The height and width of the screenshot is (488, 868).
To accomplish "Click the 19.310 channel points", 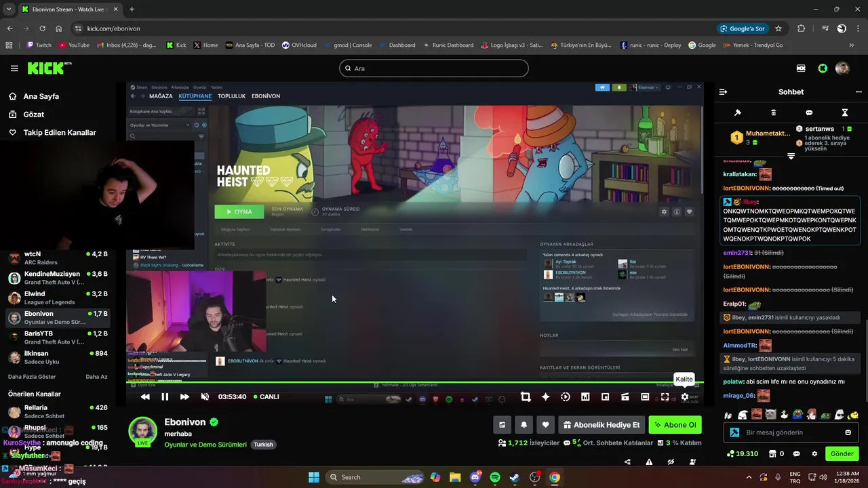I will [742, 453].
